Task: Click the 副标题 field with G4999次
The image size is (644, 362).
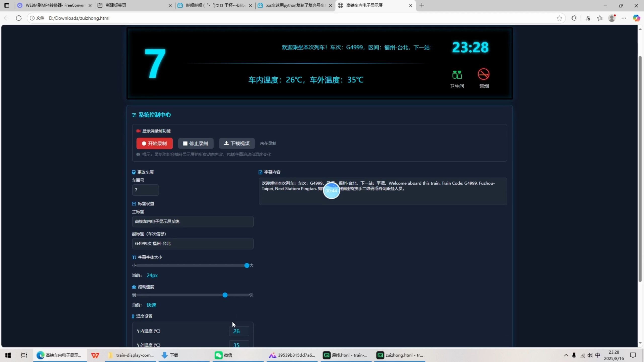Action: click(193, 244)
